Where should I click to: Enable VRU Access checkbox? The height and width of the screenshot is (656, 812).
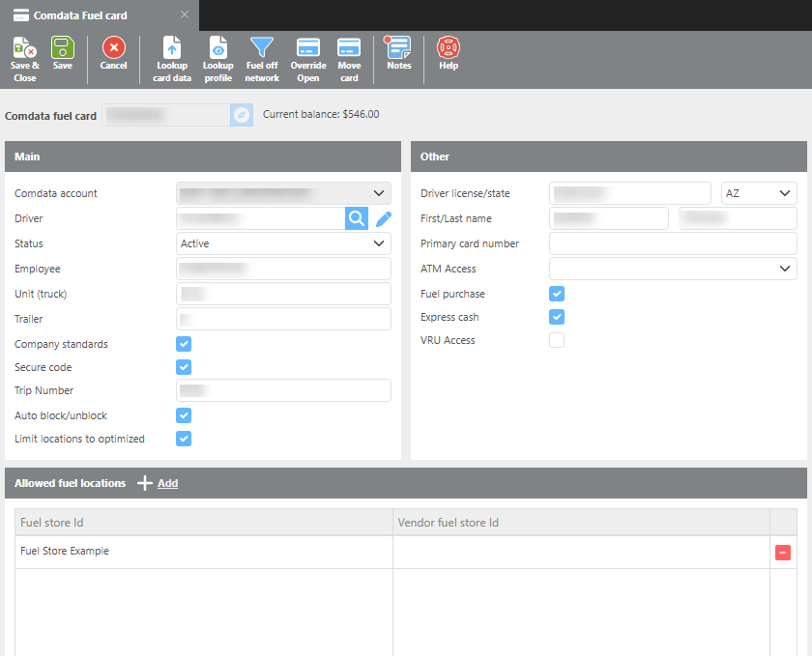(x=557, y=340)
